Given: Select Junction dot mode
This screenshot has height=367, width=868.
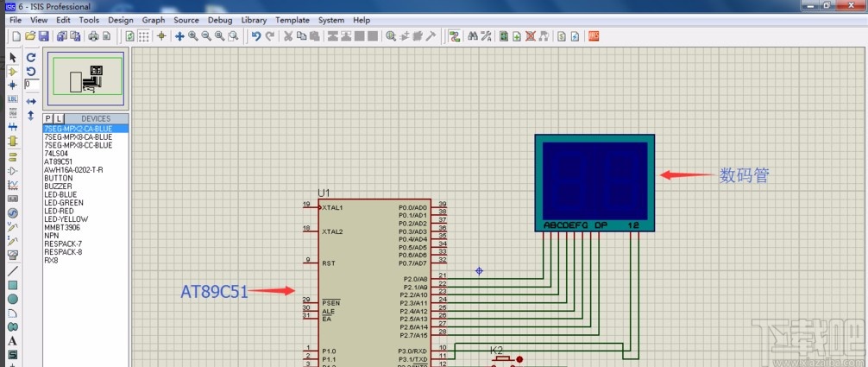Looking at the screenshot, I should 13,85.
